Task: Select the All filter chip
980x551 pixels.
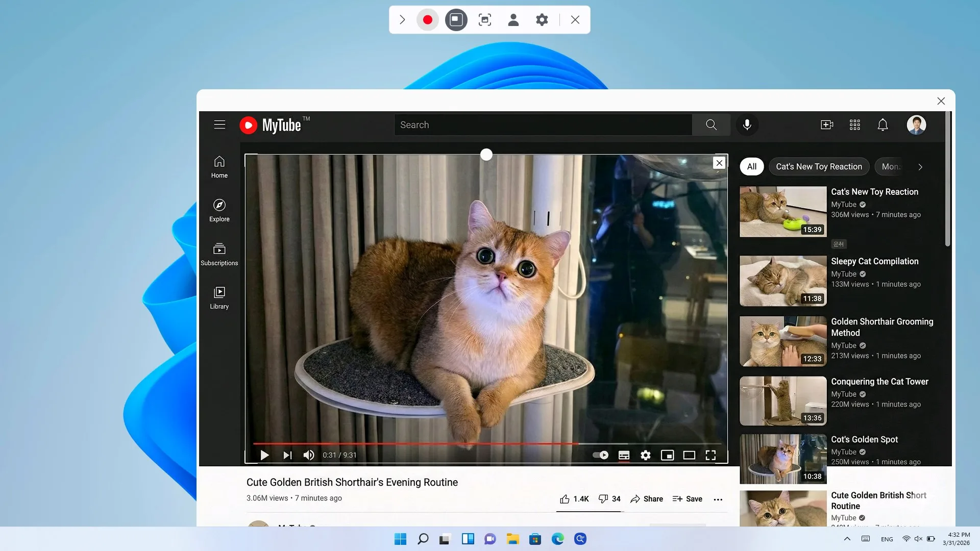Action: [x=752, y=167]
